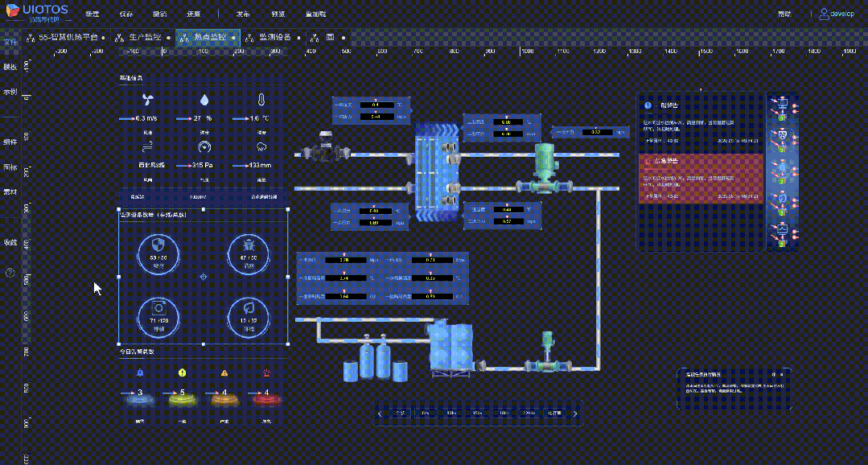
Task: Select the humidity water drop icon
Action: (x=205, y=100)
